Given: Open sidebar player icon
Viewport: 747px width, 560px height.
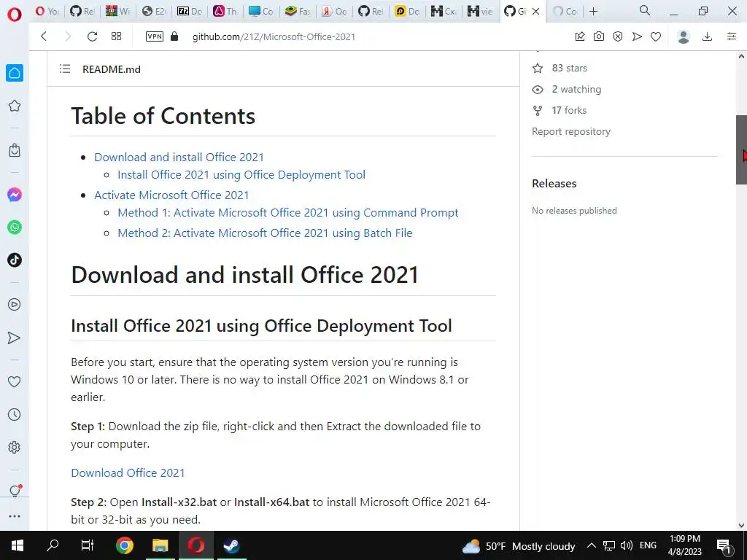Looking at the screenshot, I should point(15,304).
